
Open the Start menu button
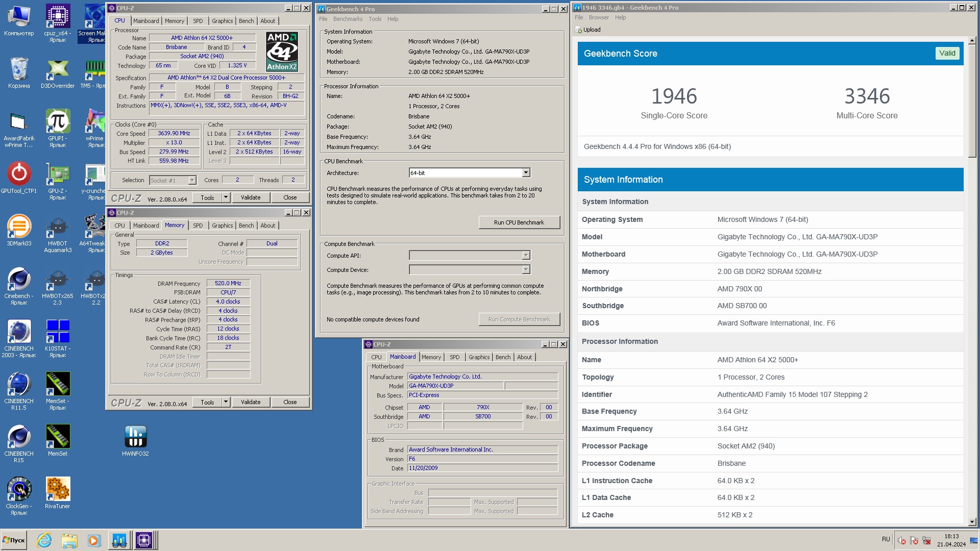pos(14,540)
